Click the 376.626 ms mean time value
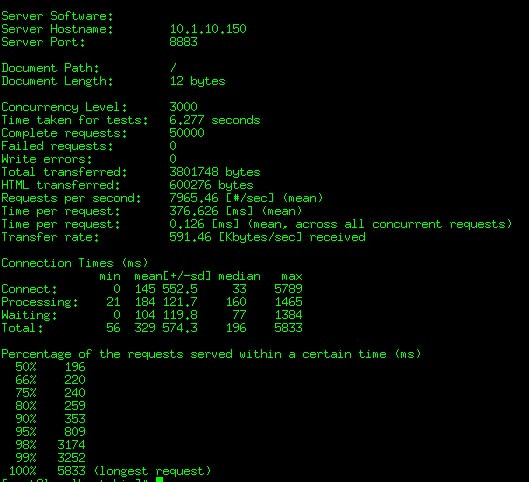 pos(194,211)
